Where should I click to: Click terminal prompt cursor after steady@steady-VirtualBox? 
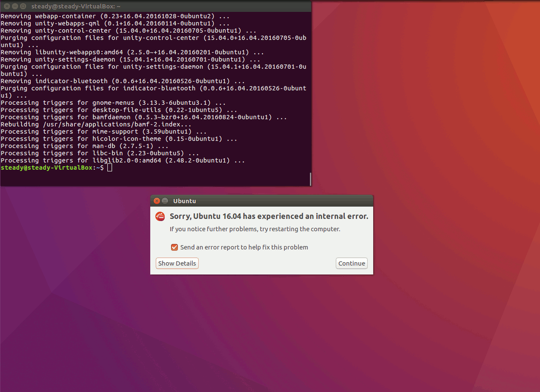pos(109,168)
